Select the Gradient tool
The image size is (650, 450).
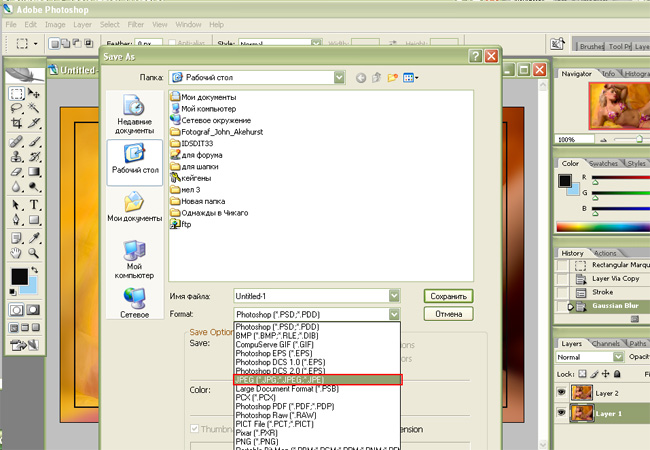pyautogui.click(x=34, y=172)
